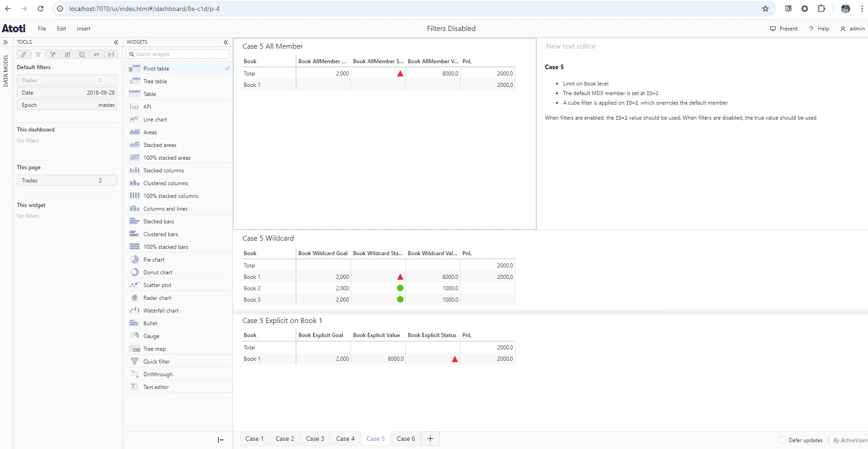This screenshot has width=868, height=449.
Task: Open the Help menu
Action: 819,29
